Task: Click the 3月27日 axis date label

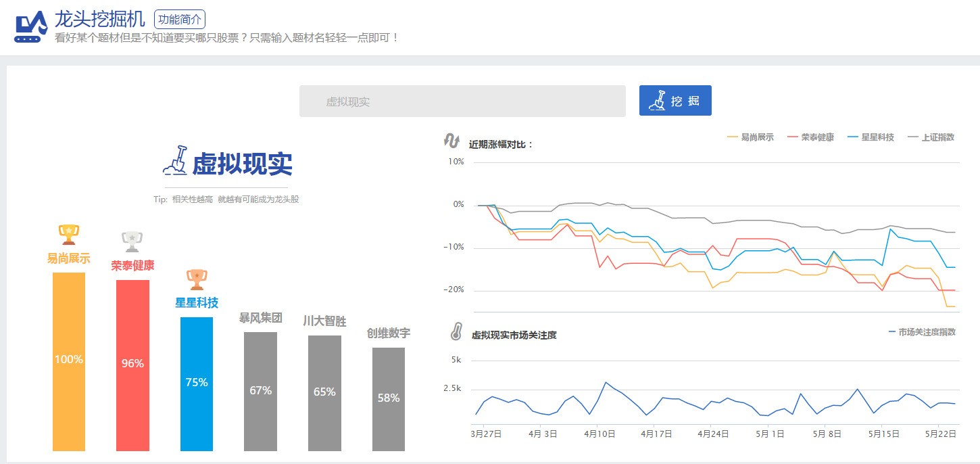Action: pos(486,434)
